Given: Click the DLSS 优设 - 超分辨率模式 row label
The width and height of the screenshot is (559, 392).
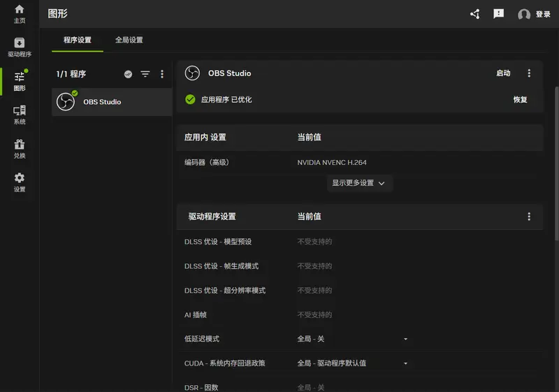Looking at the screenshot, I should 225,291.
